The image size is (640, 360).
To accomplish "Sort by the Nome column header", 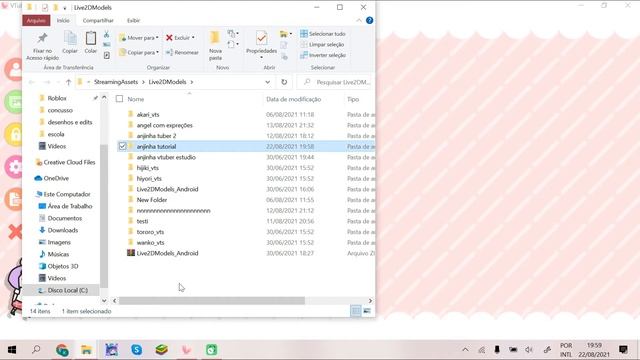I will tap(136, 99).
